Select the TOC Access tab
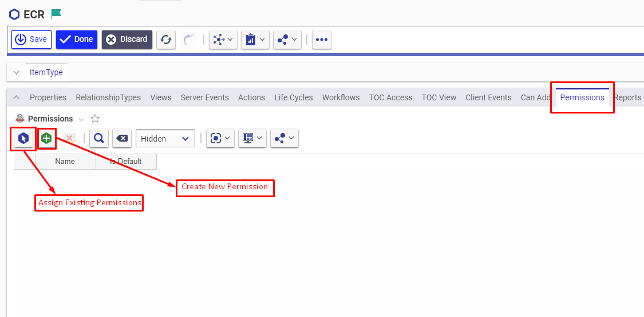644x317 pixels. [390, 97]
